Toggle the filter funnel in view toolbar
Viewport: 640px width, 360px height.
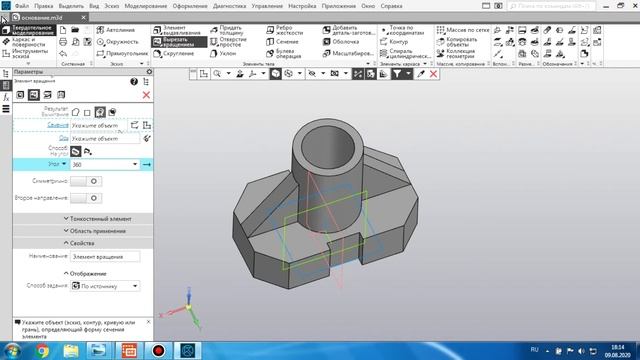click(397, 74)
